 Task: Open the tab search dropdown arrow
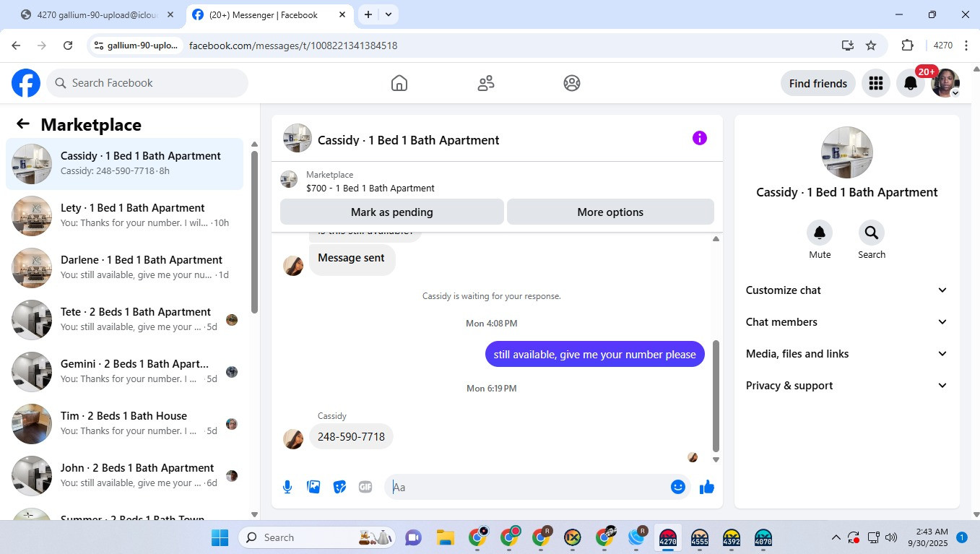[x=389, y=14]
